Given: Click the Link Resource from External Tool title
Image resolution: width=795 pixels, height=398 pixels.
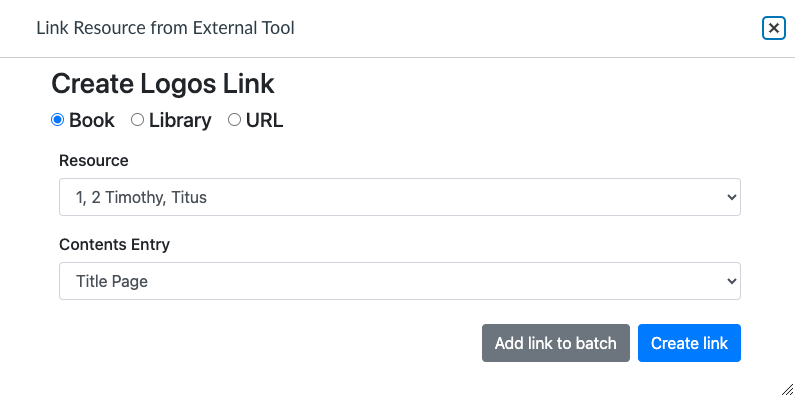Looking at the screenshot, I should 165,28.
